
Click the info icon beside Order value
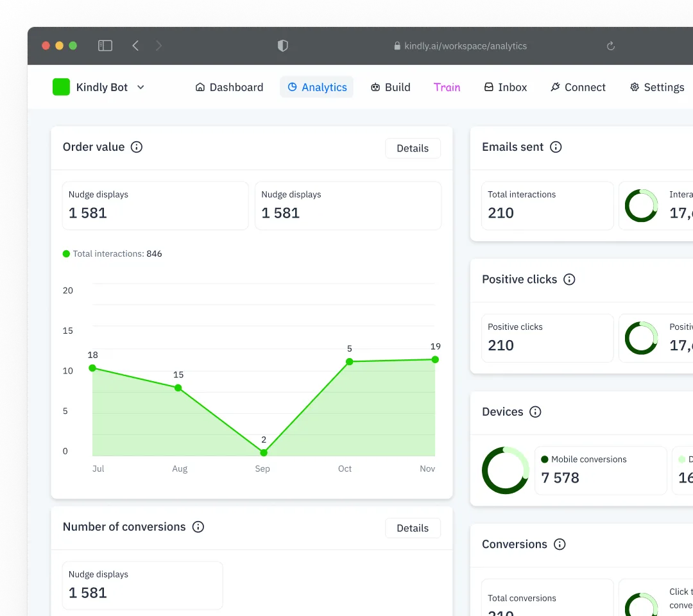[x=136, y=147]
